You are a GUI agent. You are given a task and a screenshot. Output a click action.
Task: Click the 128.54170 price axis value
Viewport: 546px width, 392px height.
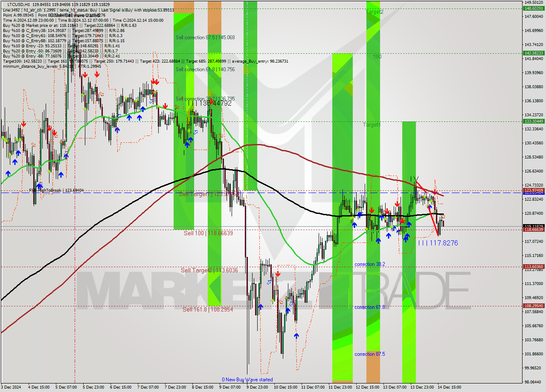[534, 157]
